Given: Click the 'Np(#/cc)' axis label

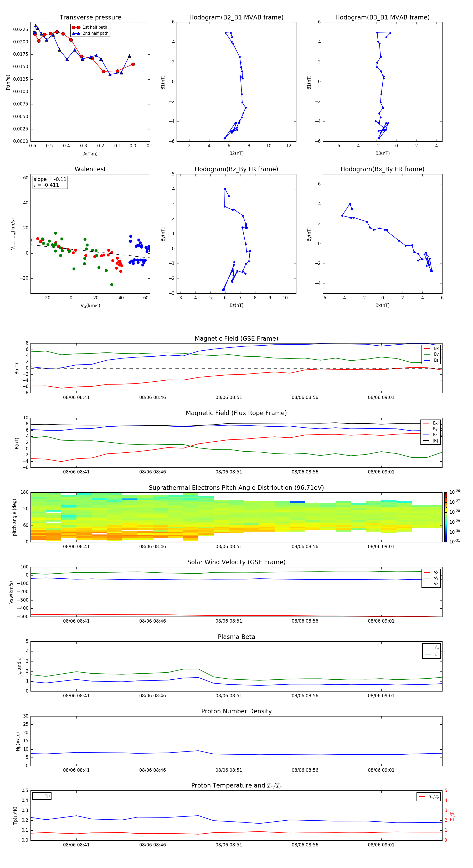Looking at the screenshot, I should pos(18,741).
